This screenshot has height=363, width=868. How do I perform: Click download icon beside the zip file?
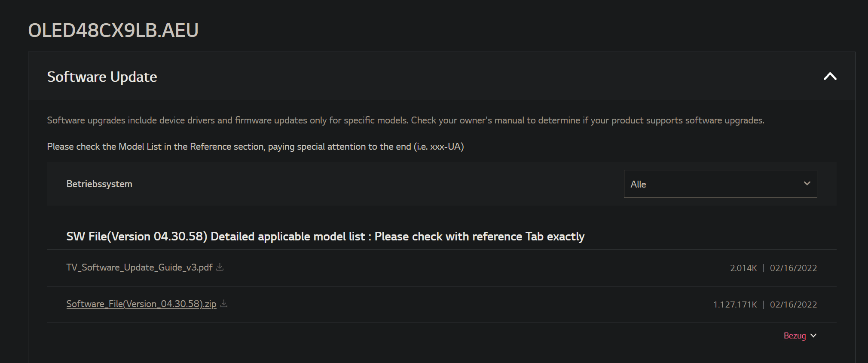point(224,304)
